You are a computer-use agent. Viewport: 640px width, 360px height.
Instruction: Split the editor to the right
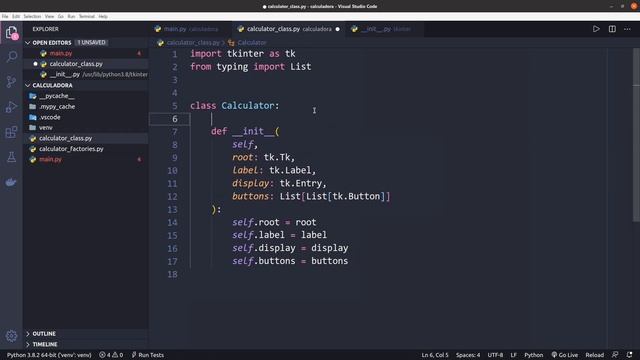click(612, 29)
